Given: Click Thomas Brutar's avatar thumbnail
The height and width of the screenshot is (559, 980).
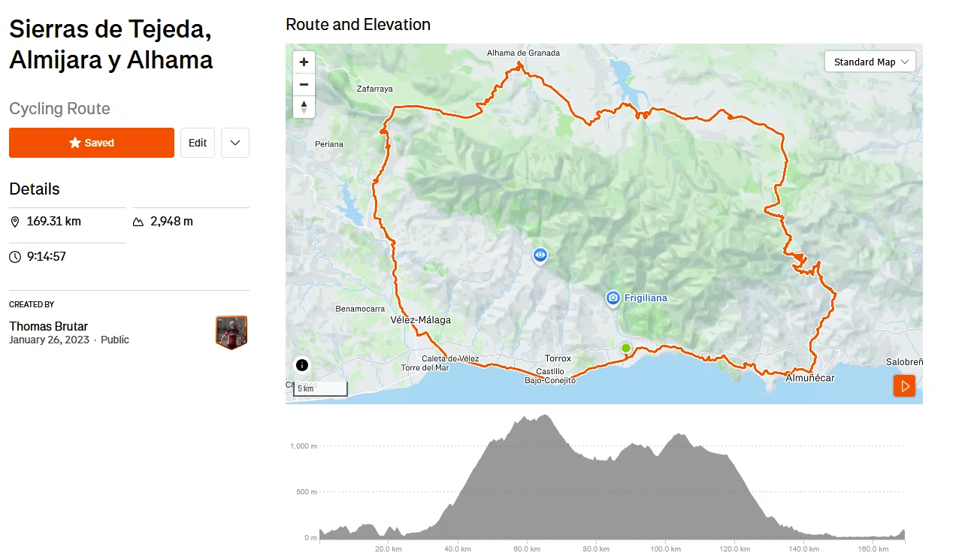Looking at the screenshot, I should click(x=231, y=332).
